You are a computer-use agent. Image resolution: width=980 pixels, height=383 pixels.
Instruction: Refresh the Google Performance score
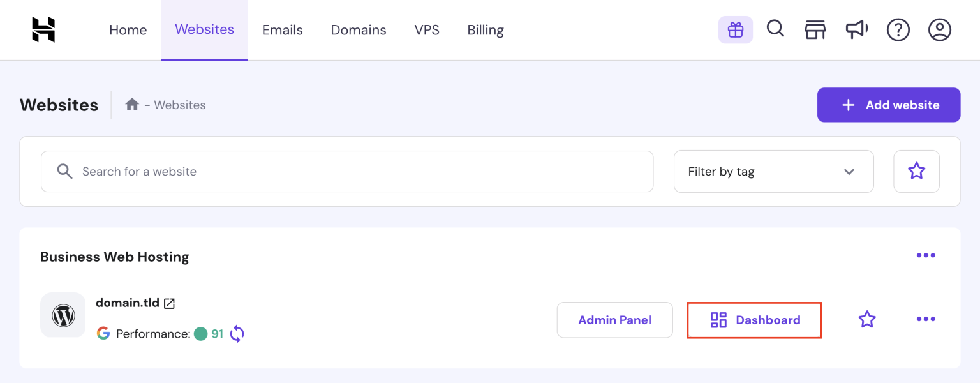point(236,334)
